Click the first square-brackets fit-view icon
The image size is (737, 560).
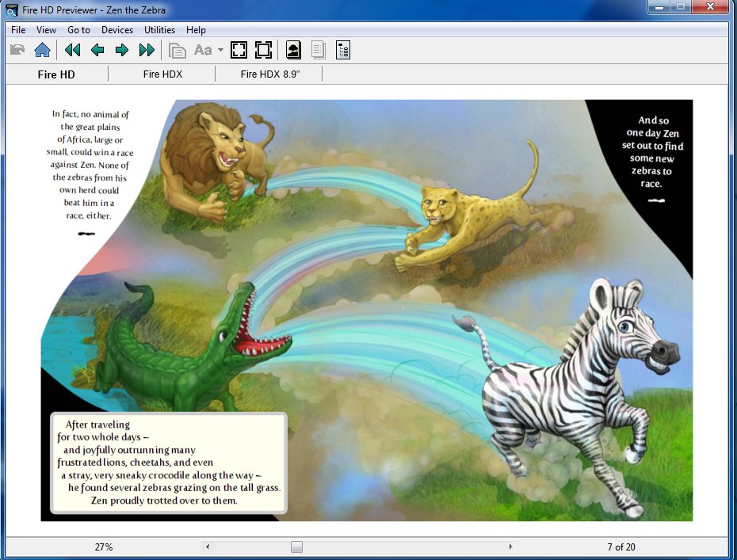[239, 51]
